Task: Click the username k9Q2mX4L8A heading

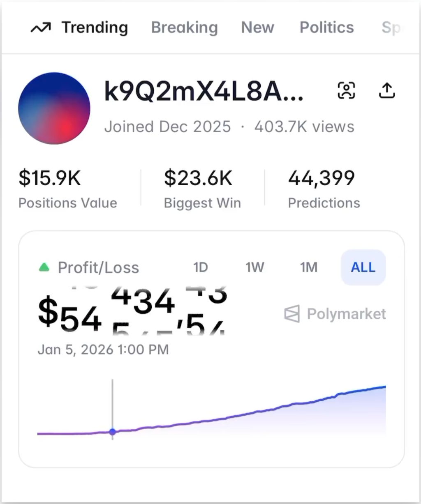Action: point(204,91)
